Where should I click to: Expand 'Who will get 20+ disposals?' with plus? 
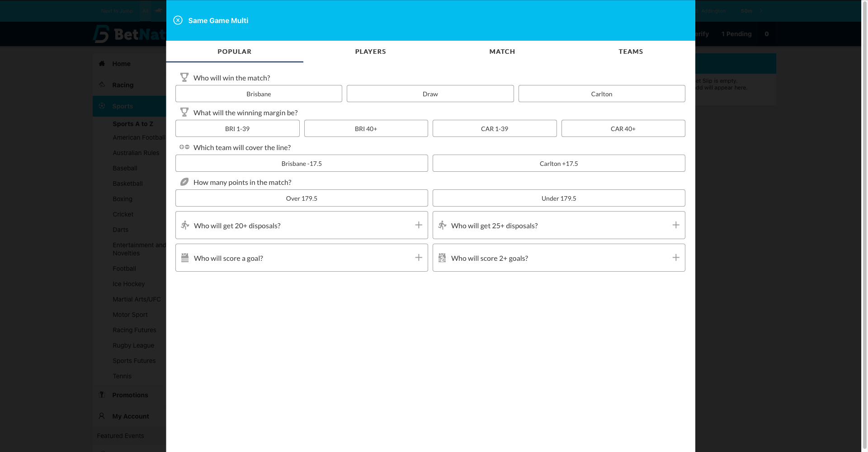tap(419, 225)
